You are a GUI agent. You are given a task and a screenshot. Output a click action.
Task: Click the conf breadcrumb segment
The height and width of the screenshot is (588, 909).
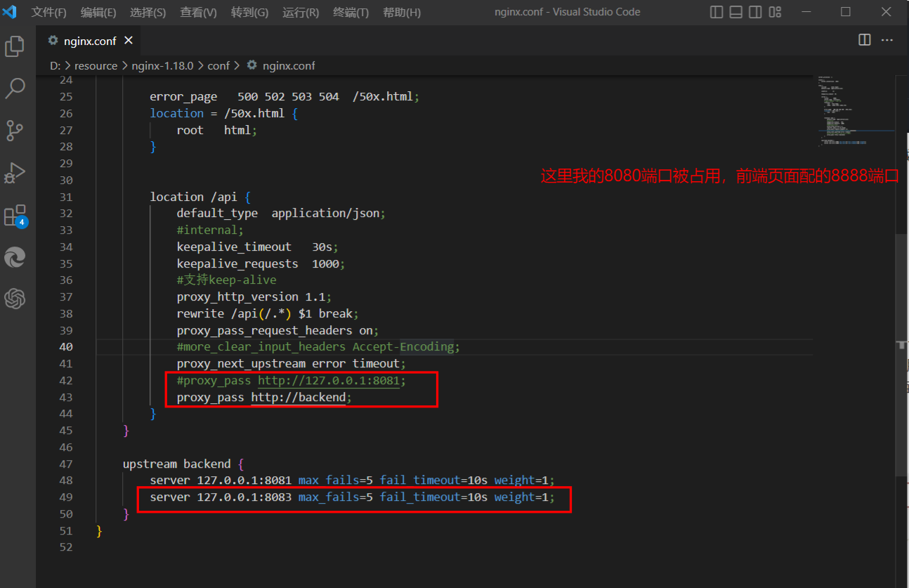218,65
